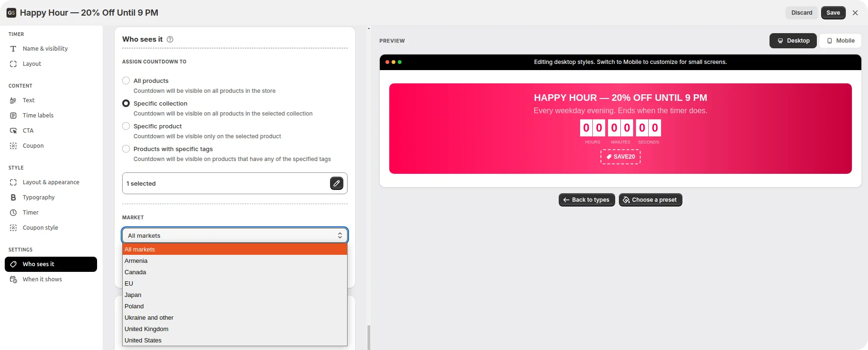Click the Name & visibility sidebar icon
The image size is (868, 350).
coord(13,49)
